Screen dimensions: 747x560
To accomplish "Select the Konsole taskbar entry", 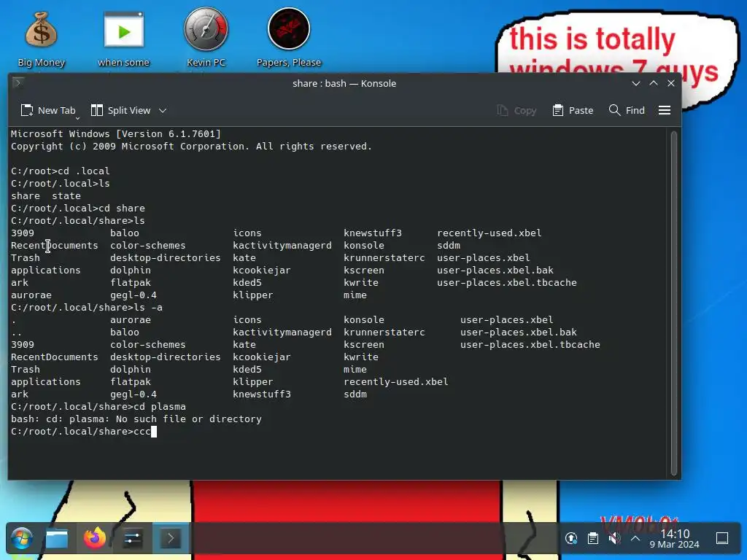I will coord(171,539).
